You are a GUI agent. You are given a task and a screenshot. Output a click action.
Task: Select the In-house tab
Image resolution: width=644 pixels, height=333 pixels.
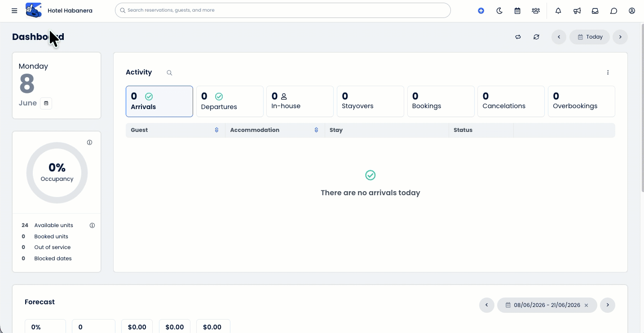tap(300, 101)
